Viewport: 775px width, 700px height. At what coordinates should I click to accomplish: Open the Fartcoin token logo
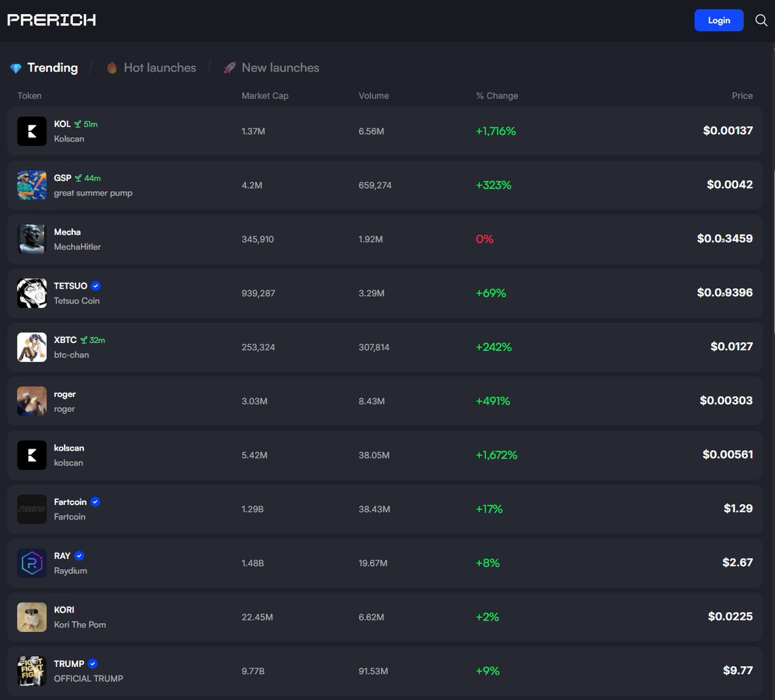click(32, 509)
